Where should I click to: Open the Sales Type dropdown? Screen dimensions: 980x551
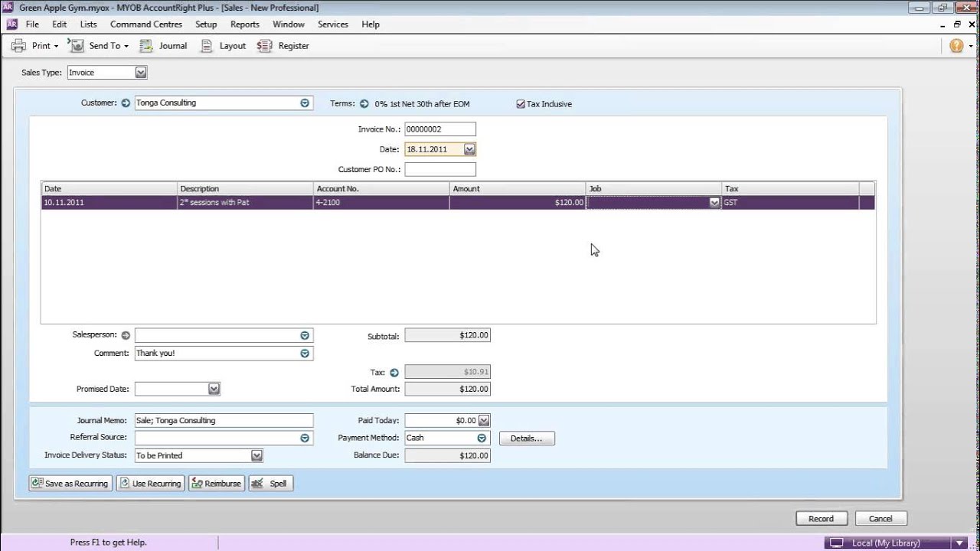141,73
